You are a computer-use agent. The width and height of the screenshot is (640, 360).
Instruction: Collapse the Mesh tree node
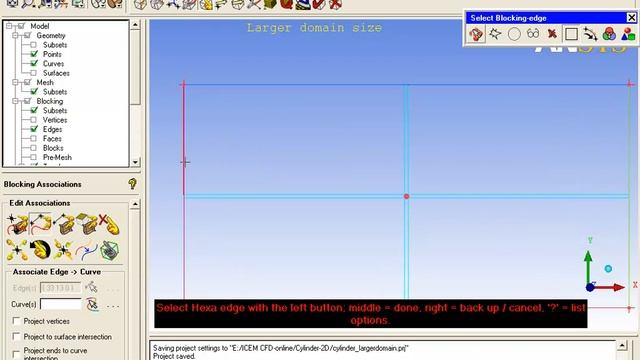[16, 82]
